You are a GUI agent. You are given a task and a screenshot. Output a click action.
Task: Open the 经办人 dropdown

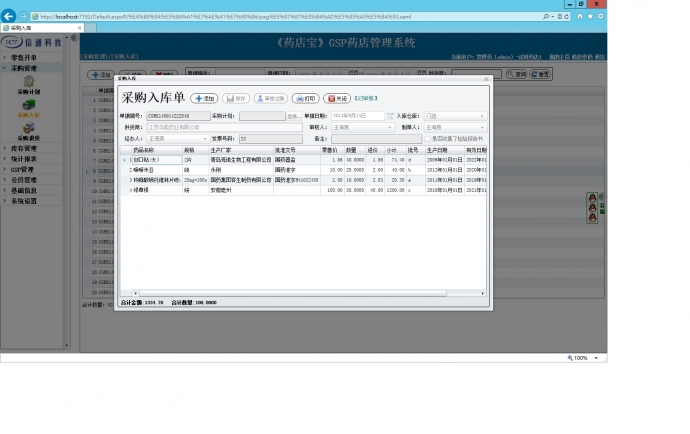coord(178,139)
